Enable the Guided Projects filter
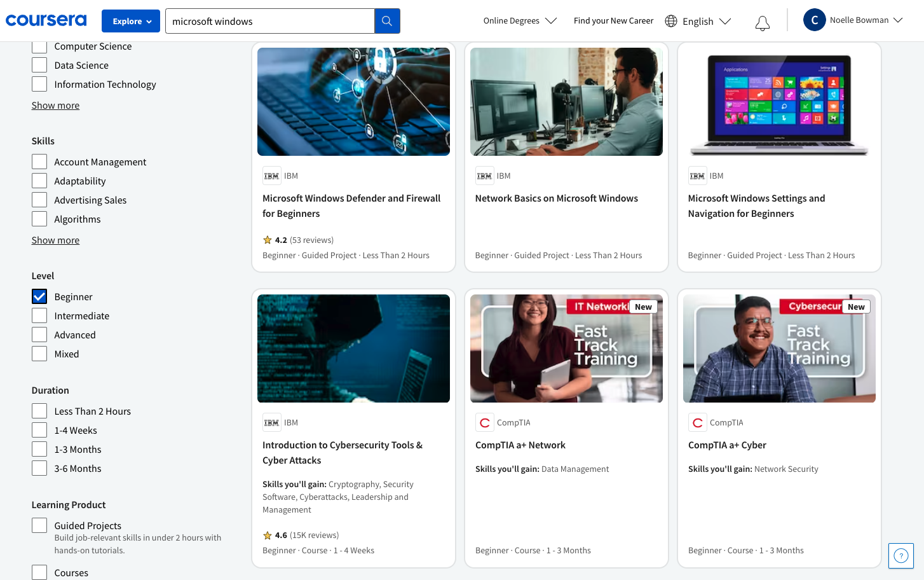Viewport: 924px width, 580px height. click(x=39, y=525)
